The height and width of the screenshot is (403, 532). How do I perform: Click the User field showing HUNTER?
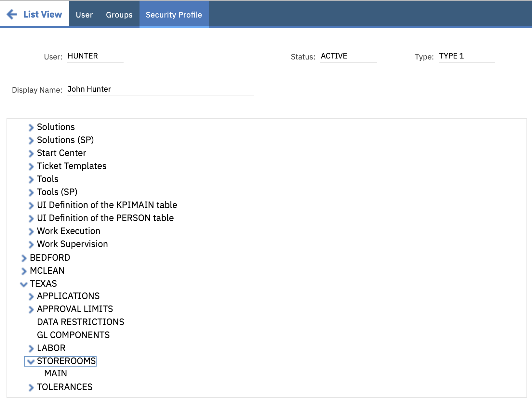pos(95,56)
